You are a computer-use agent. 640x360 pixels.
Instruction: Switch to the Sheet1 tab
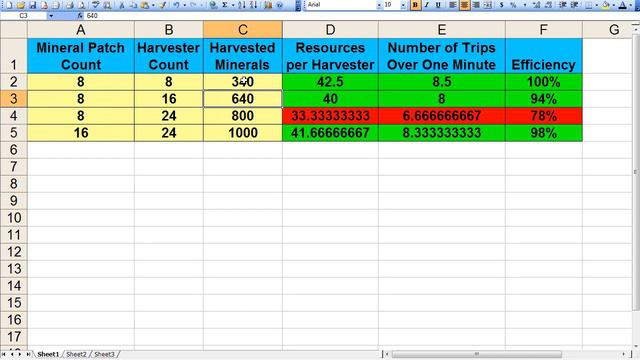(x=48, y=354)
